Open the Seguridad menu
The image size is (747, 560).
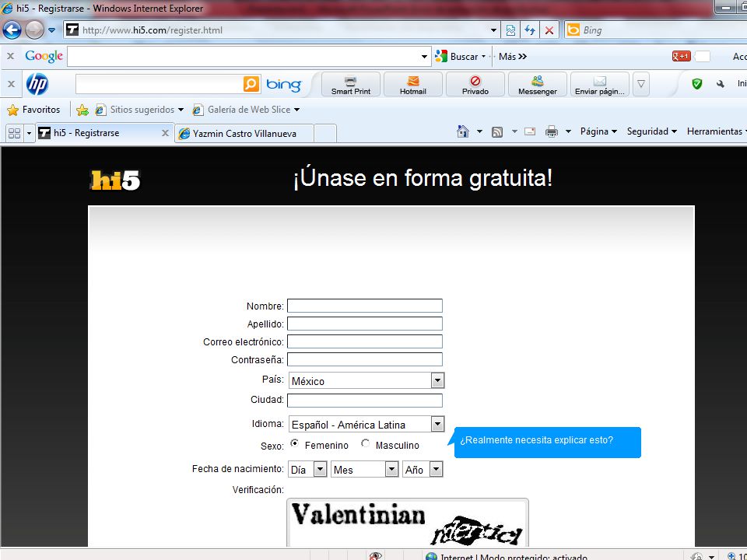point(652,131)
